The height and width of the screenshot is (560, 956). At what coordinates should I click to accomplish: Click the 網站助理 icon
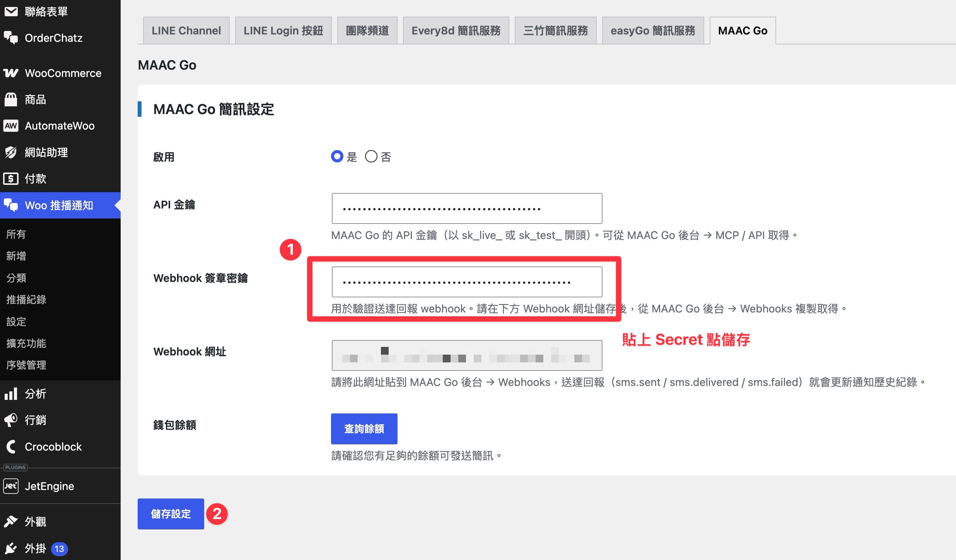coord(11,152)
